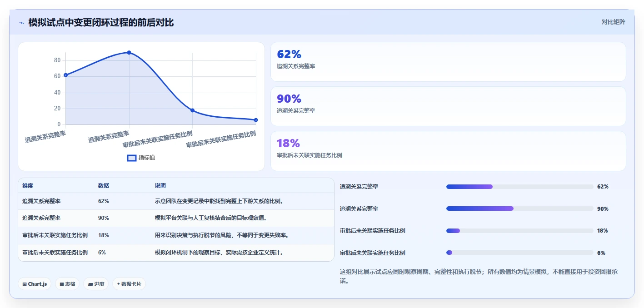Click the chart data point at value 18

click(192, 110)
